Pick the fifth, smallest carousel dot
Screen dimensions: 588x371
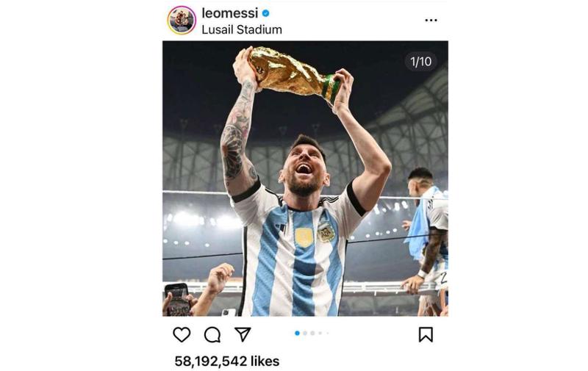pyautogui.click(x=328, y=333)
